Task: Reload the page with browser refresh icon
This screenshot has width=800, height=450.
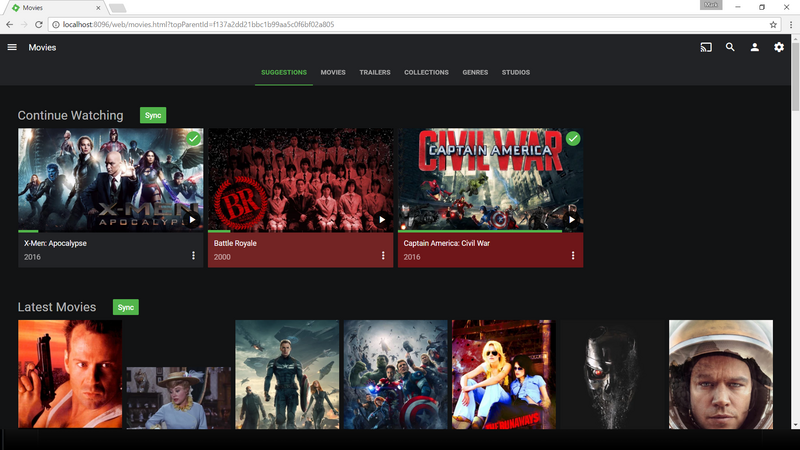Action: (39, 24)
